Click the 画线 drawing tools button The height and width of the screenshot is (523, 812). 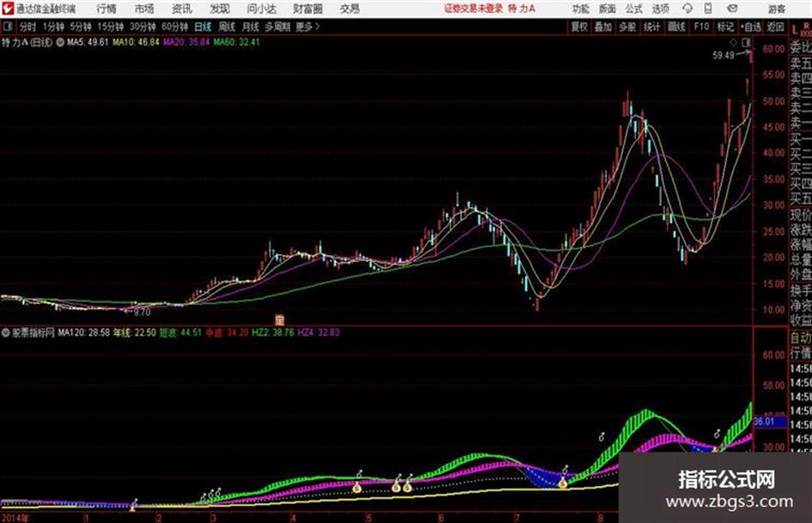[x=676, y=27]
